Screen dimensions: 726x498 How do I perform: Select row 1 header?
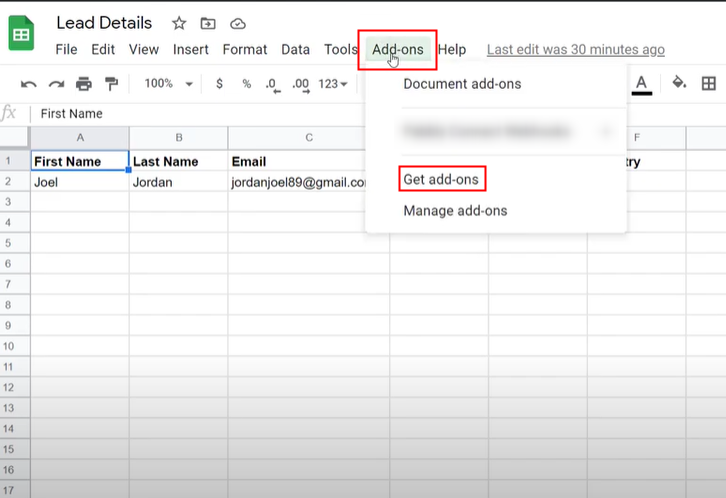click(15, 161)
